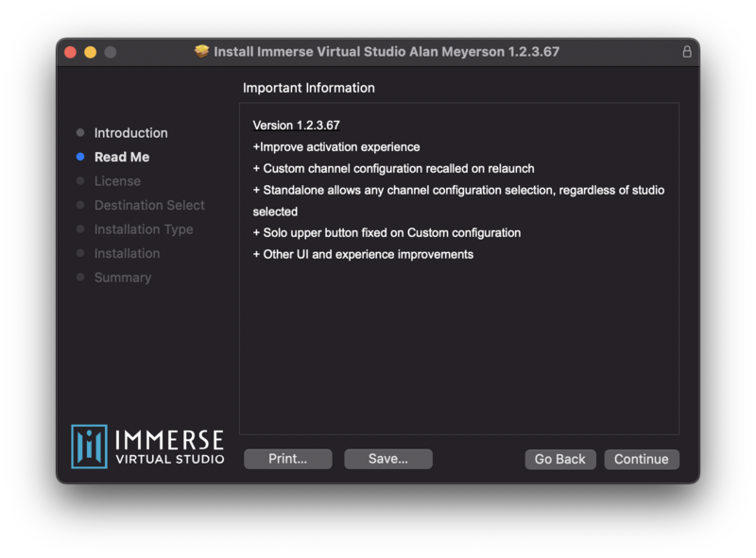
Task: Select Installation Type step in sidebar
Action: 144,229
